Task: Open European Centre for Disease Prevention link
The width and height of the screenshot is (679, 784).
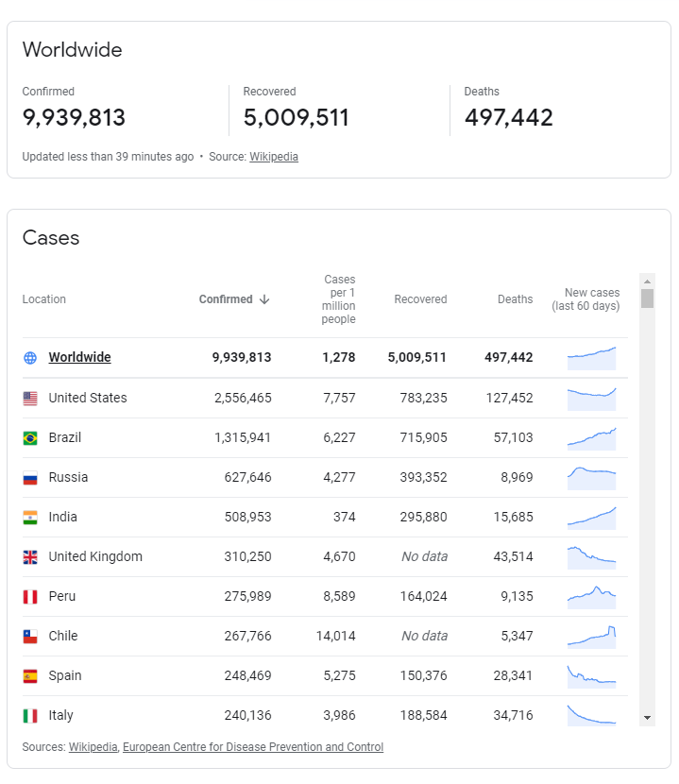Action: [x=253, y=747]
